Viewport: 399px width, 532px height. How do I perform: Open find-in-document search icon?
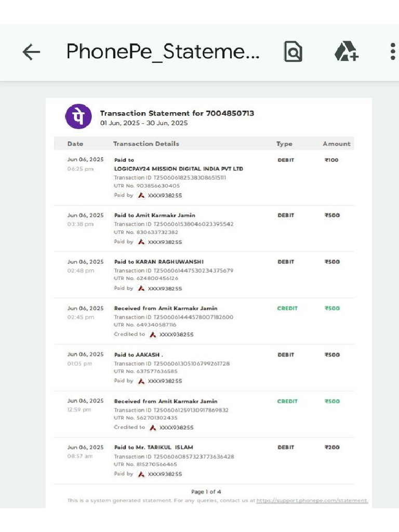(x=293, y=52)
